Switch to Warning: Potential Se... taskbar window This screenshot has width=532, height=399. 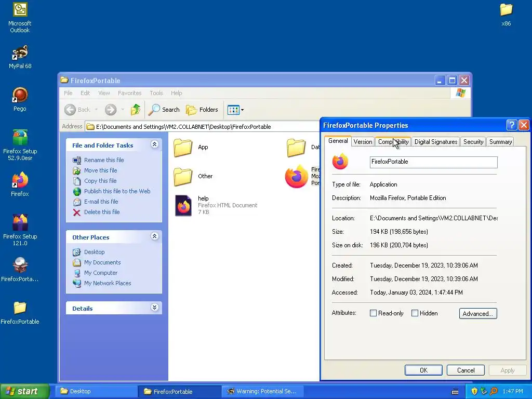[x=262, y=391]
